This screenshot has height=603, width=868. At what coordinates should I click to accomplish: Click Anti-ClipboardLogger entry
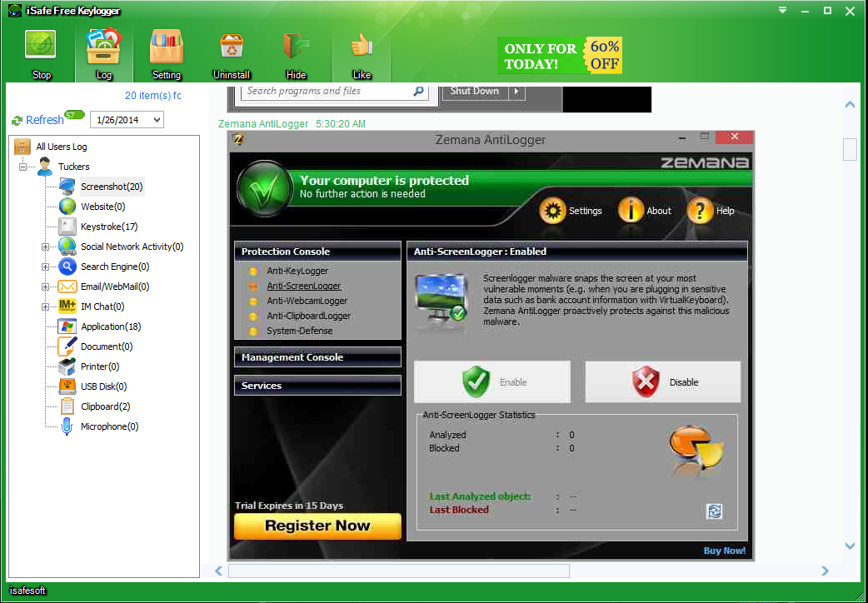coord(309,316)
